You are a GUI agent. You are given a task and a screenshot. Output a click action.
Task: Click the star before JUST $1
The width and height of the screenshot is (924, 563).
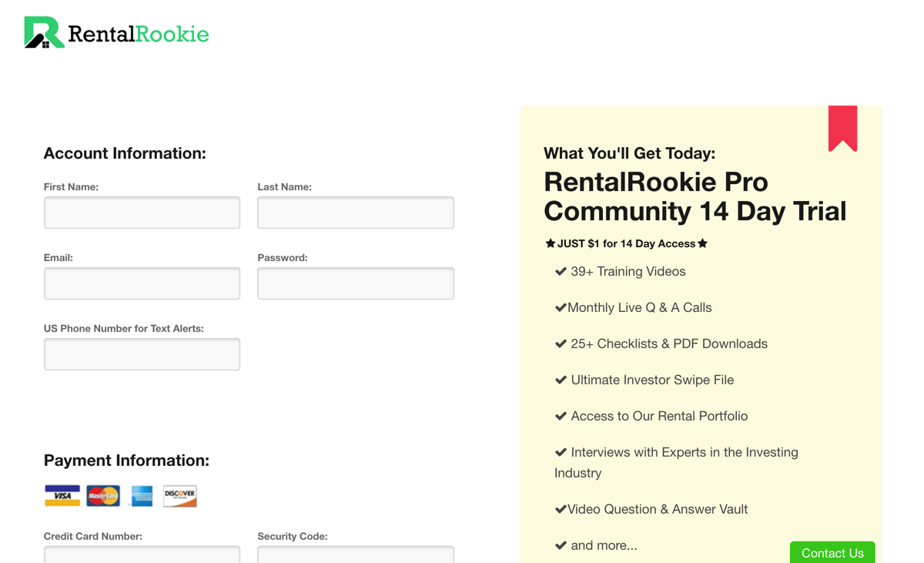(x=550, y=243)
